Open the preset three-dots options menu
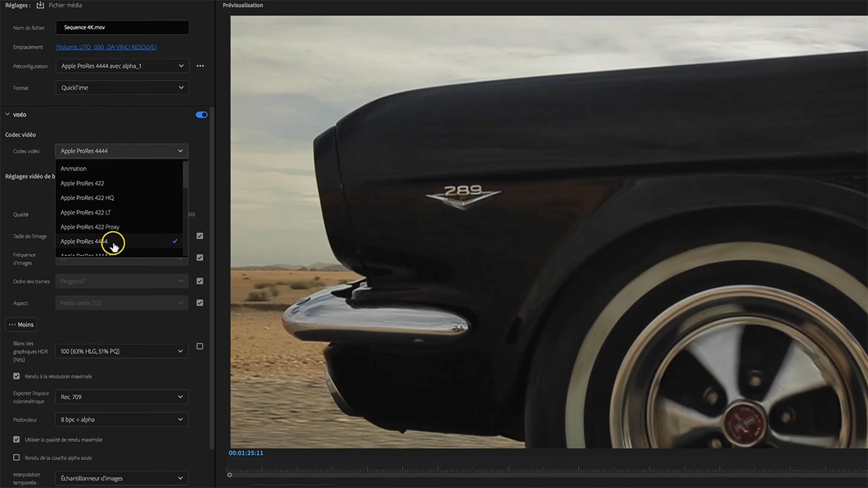Image resolution: width=868 pixels, height=488 pixels. pyautogui.click(x=200, y=67)
